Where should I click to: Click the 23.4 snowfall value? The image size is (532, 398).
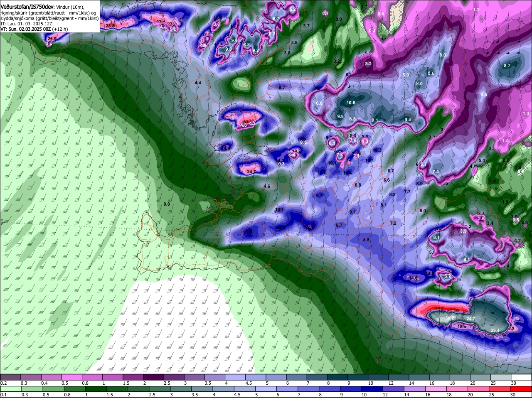tap(495, 330)
